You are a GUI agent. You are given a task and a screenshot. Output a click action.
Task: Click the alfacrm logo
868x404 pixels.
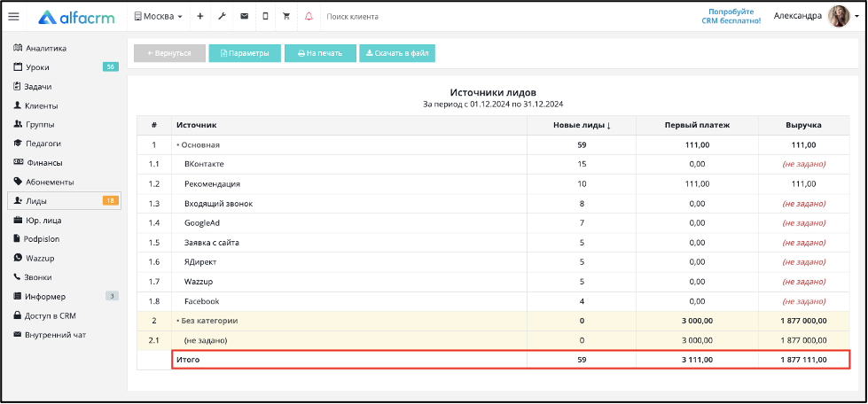pos(76,17)
